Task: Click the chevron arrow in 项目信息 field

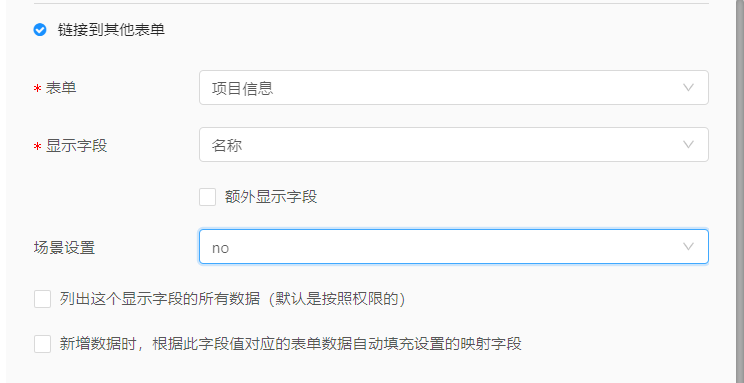Action: tap(688, 88)
